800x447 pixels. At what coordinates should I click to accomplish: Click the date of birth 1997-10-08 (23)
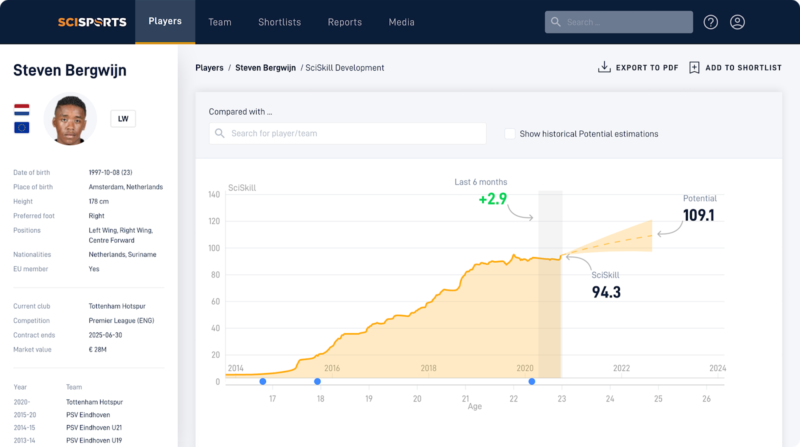110,172
